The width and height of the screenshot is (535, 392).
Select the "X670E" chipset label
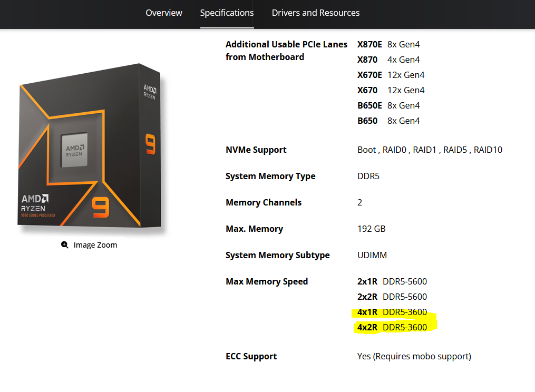(x=369, y=75)
